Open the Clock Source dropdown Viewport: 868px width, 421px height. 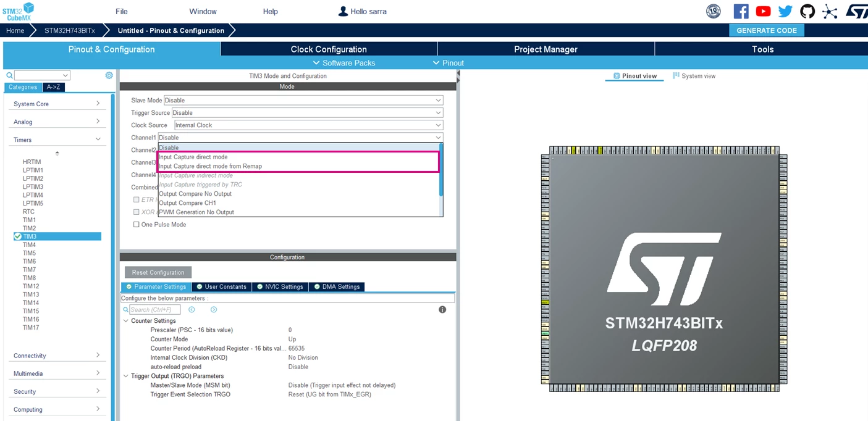click(x=308, y=125)
